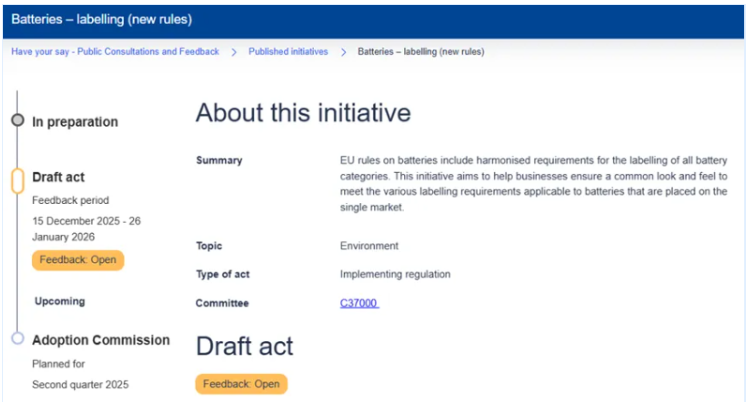
Task: Click the Implementing regulation value
Action: (395, 274)
